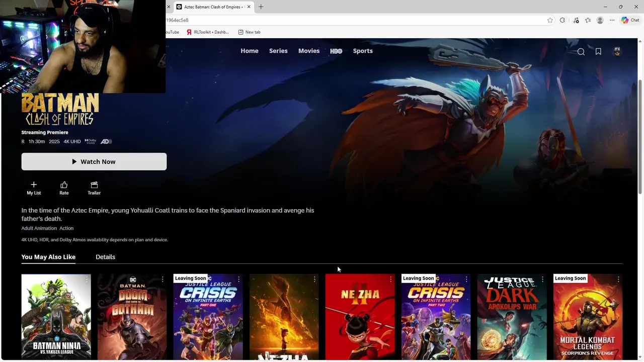Switch to Details tab
The height and width of the screenshot is (362, 644).
(x=105, y=257)
